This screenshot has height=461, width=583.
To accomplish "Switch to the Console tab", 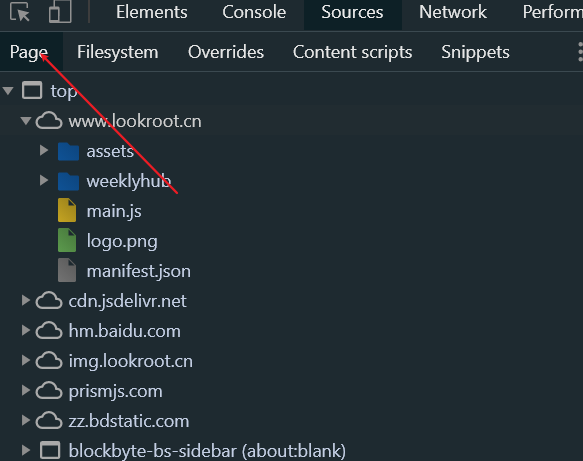I will pos(254,12).
